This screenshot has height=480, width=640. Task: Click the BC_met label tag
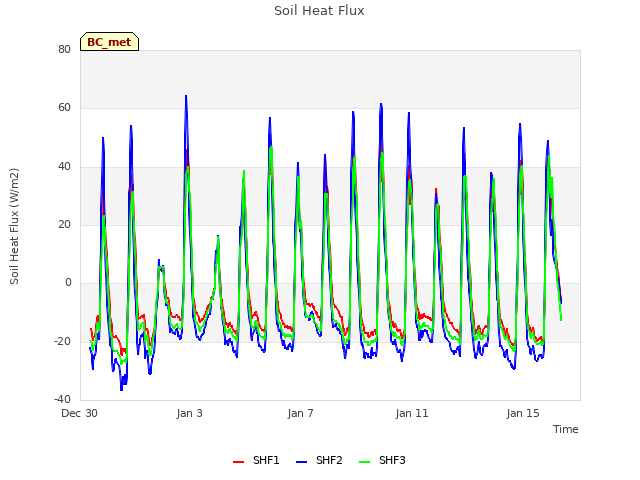pos(109,42)
